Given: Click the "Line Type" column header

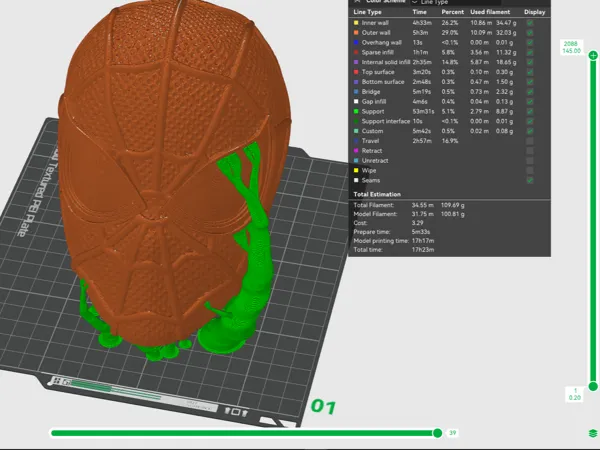Looking at the screenshot, I should [367, 12].
